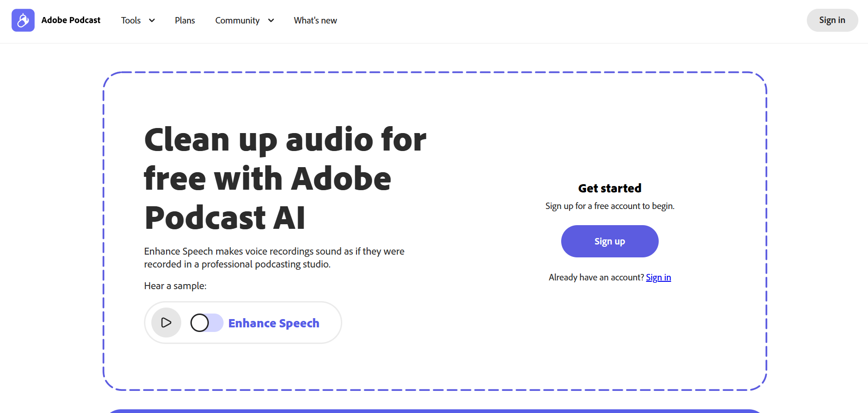Follow the Sign in link under Sign up

(658, 277)
